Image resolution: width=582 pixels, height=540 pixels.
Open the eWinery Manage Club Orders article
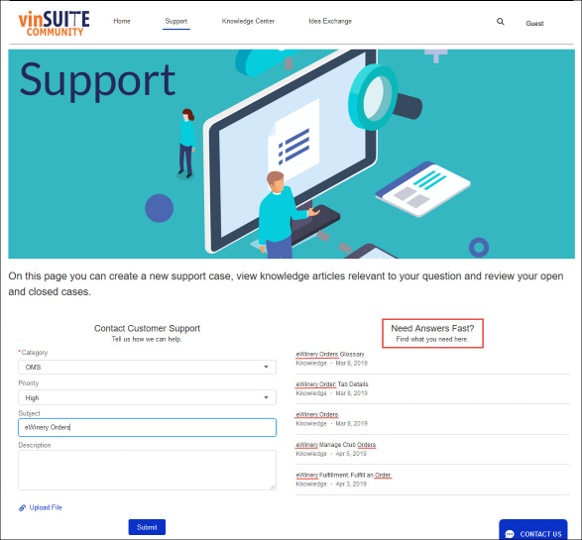click(336, 445)
